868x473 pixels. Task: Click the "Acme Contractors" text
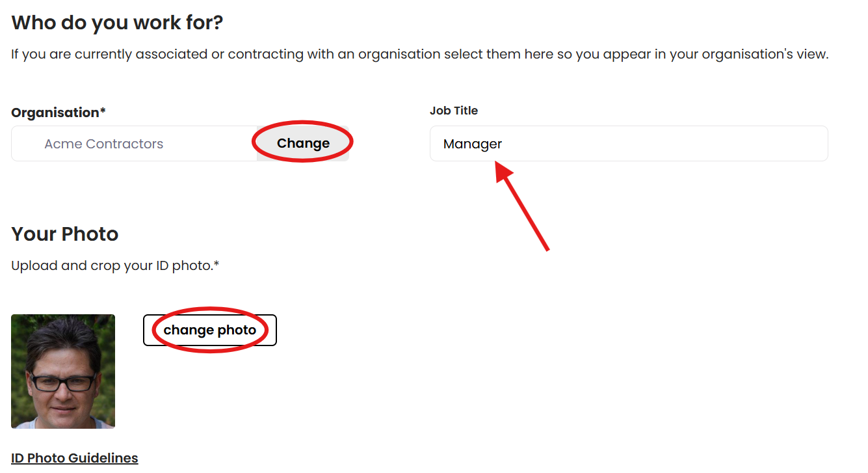pos(104,144)
